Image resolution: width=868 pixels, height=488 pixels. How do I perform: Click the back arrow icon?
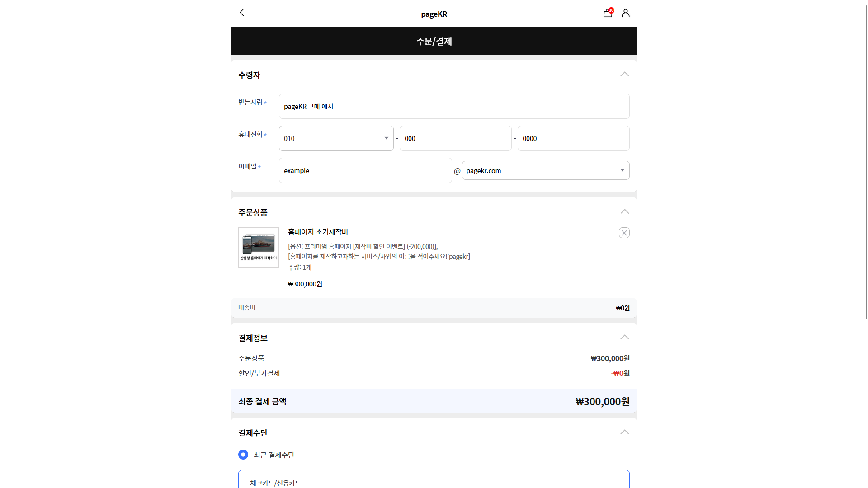(x=242, y=13)
